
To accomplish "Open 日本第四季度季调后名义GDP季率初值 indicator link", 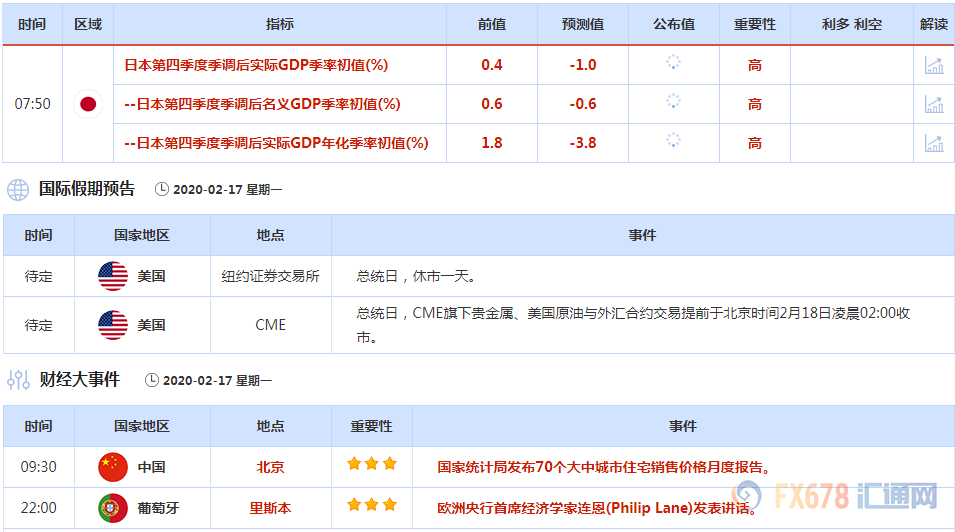I will pos(262,104).
